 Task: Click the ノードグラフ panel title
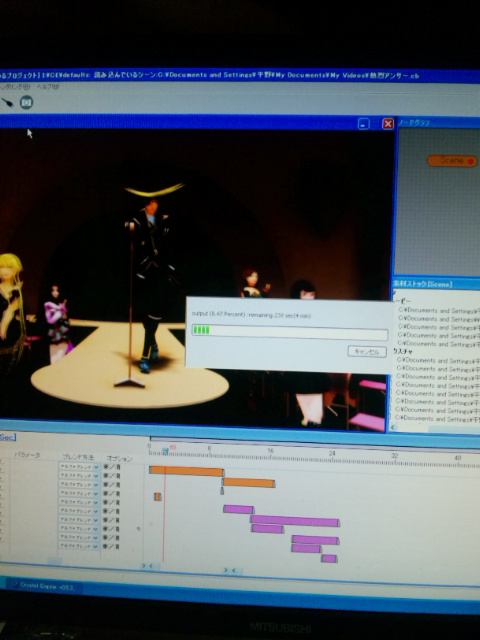pyautogui.click(x=413, y=122)
